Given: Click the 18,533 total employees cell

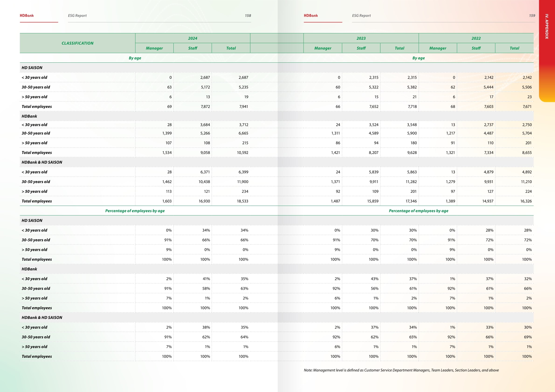Looking at the screenshot, I should tap(242, 201).
